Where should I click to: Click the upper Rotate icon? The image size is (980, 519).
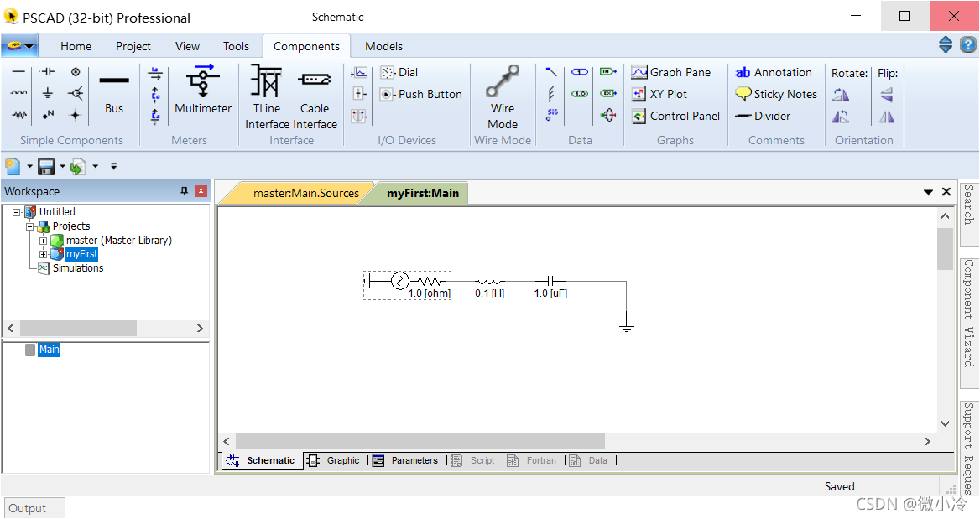pyautogui.click(x=842, y=95)
